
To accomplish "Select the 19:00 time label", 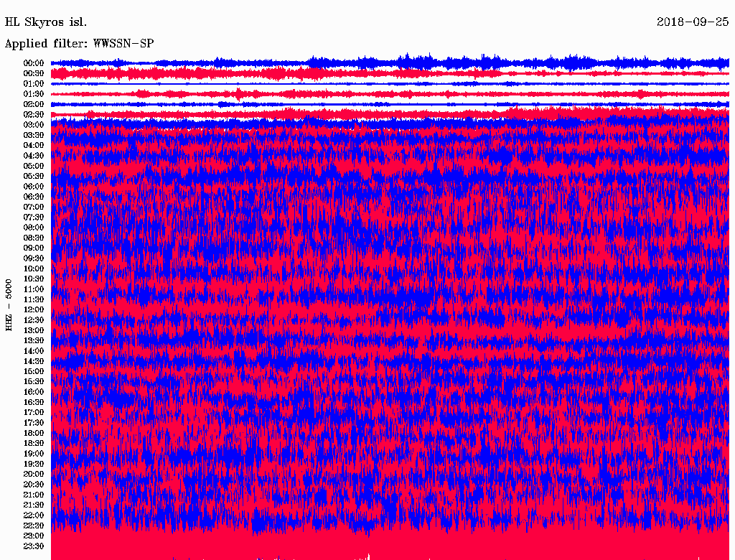I will 34,454.
